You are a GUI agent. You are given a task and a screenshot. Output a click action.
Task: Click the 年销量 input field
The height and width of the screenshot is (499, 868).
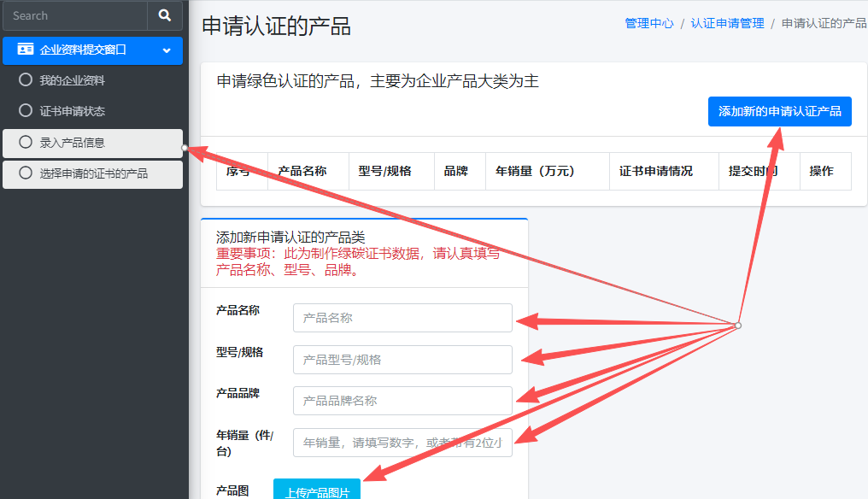(402, 443)
